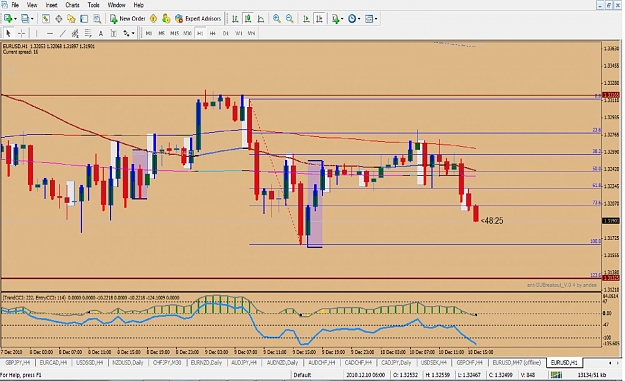
Task: Expand the New Chart dropdown arrow
Action: [15, 19]
